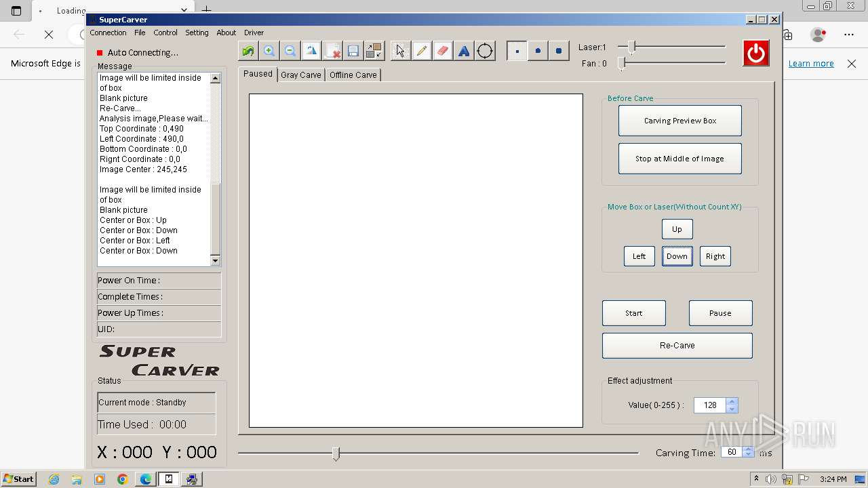Select the pencil drawing tool
868x488 pixels.
(421, 51)
